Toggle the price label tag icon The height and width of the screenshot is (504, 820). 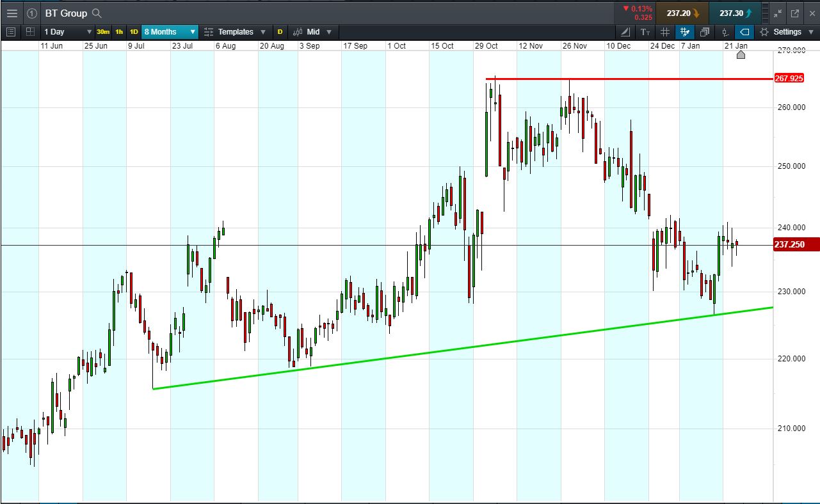[x=744, y=32]
